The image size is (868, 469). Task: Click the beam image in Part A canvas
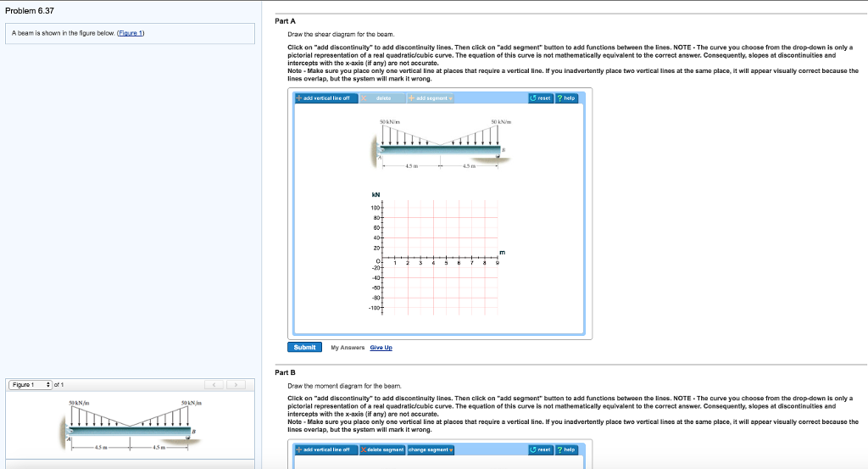(441, 144)
